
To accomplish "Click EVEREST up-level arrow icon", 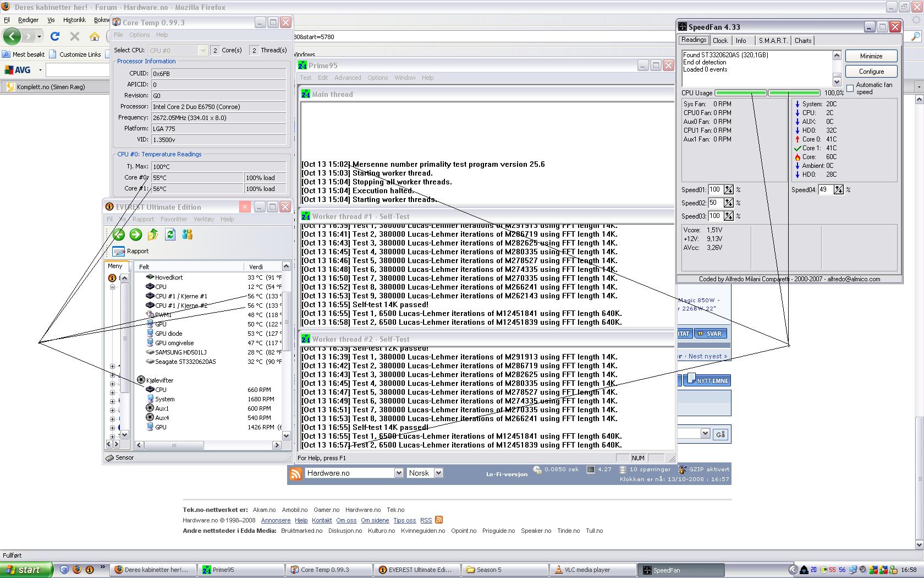I will pos(153,235).
